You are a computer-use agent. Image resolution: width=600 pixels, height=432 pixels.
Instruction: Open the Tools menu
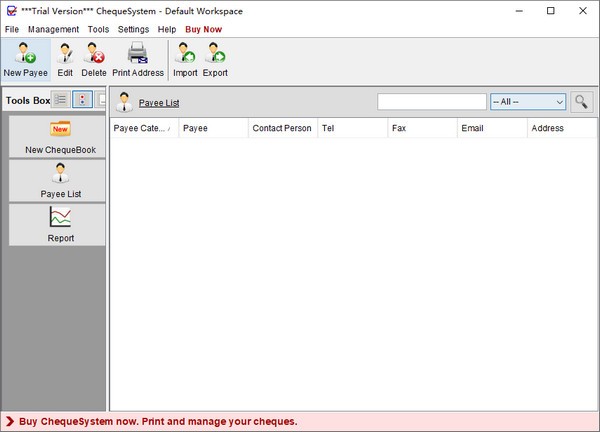point(98,29)
